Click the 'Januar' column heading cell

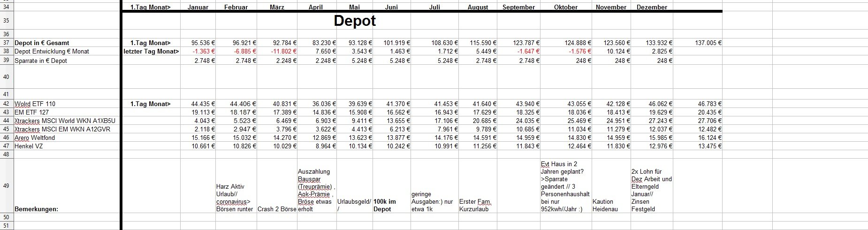pos(198,7)
